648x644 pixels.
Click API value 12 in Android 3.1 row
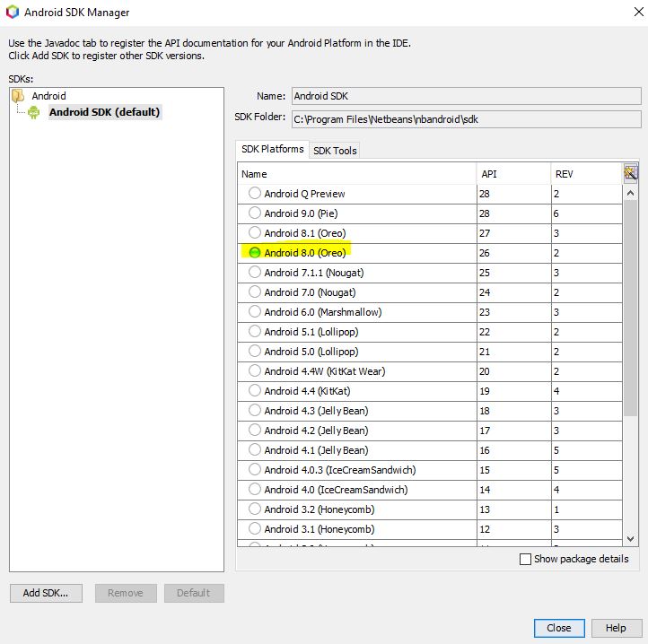coord(485,529)
